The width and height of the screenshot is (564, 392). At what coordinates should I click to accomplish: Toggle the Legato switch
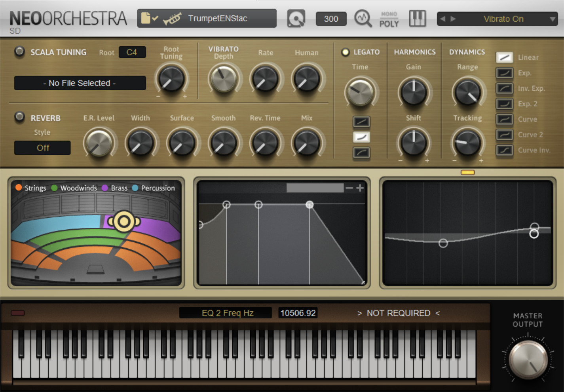tap(346, 52)
